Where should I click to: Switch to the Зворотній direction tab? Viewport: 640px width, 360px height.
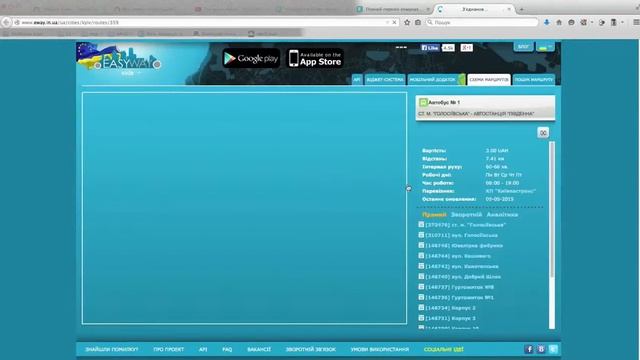pyautogui.click(x=466, y=214)
